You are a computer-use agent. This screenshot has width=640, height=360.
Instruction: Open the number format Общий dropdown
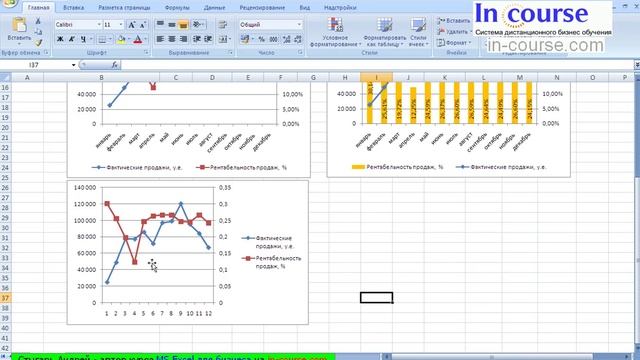[x=299, y=25]
